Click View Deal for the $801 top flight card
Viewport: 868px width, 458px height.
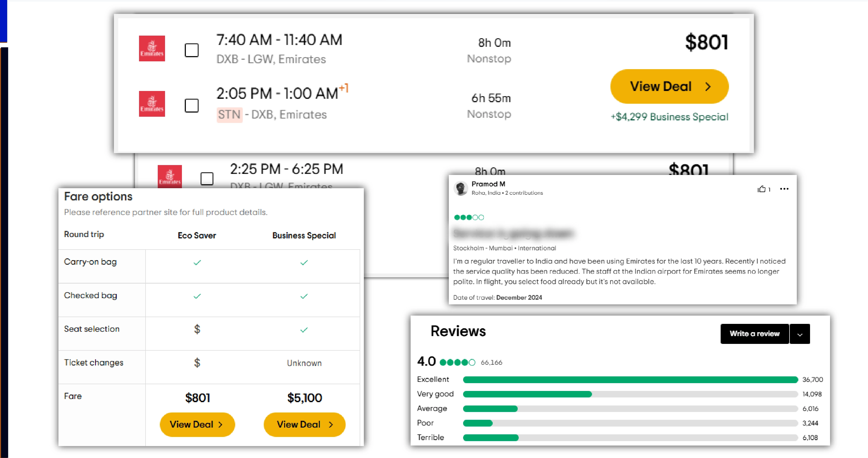[x=669, y=87]
